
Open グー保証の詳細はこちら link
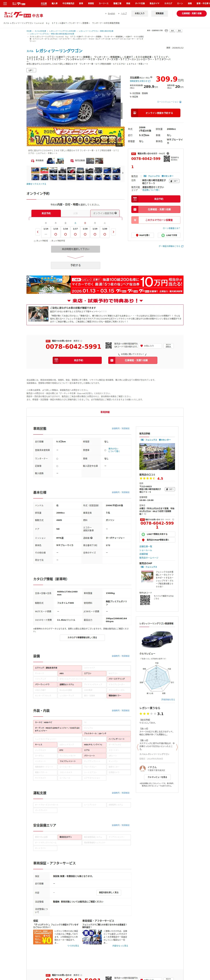click(x=171, y=246)
